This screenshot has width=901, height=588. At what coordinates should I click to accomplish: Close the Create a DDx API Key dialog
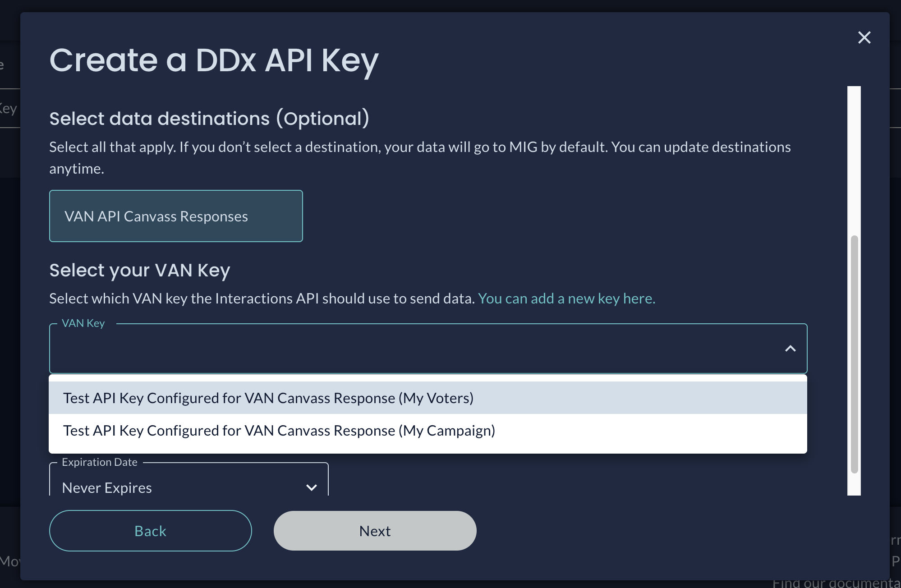coord(864,37)
